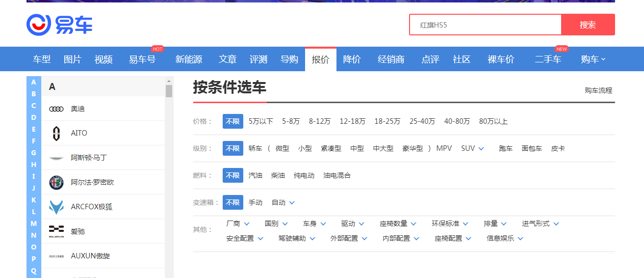Select the ARCFOX极狐 brand logo
Screen dimensions: 644x278
56,207
